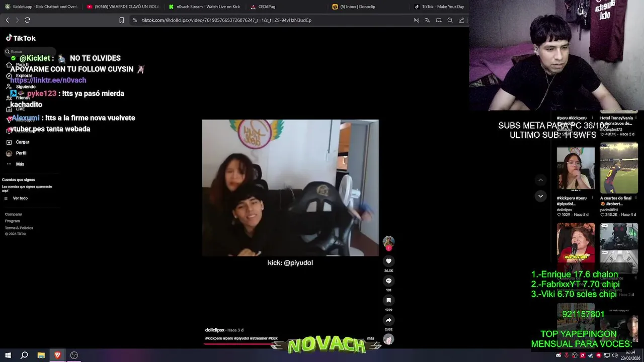Share the video with arrow icon
The height and width of the screenshot is (362, 644).
(388, 320)
